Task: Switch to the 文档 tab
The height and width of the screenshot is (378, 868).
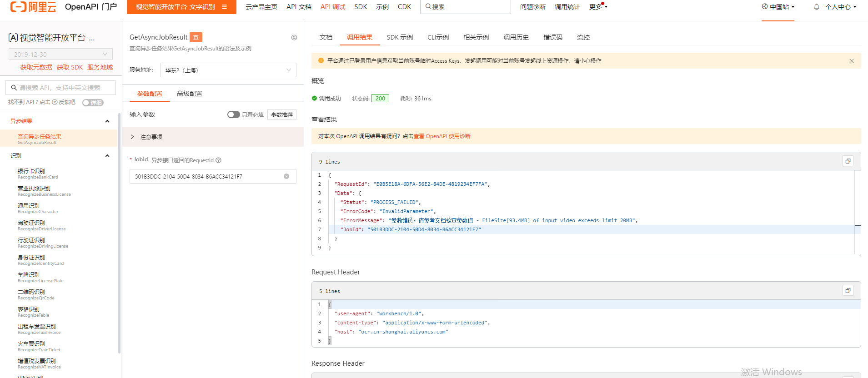Action: click(326, 37)
